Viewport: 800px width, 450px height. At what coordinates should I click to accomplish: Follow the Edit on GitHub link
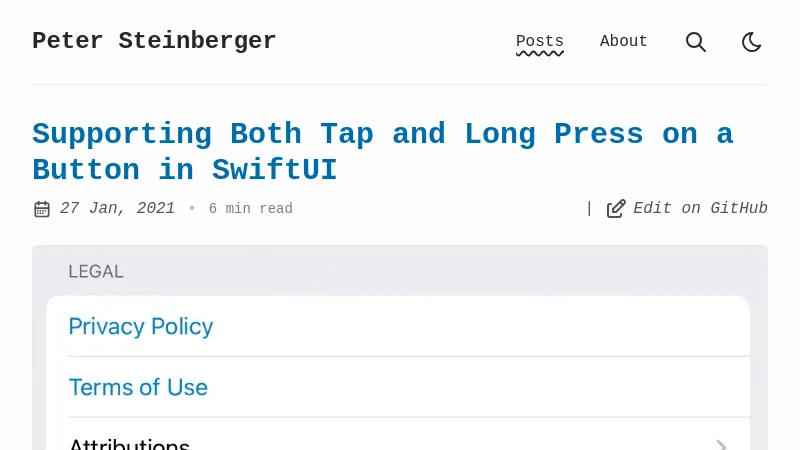point(700,208)
